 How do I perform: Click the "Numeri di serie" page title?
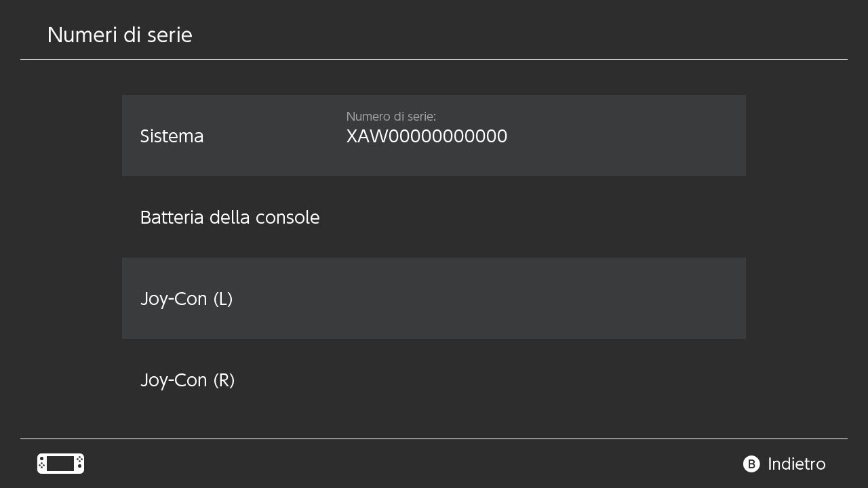coord(119,35)
